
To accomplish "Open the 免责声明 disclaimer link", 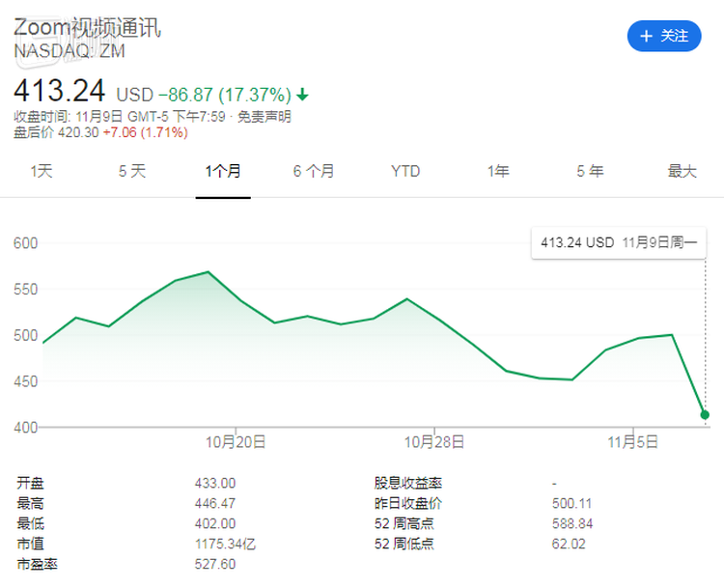I will click(x=265, y=117).
